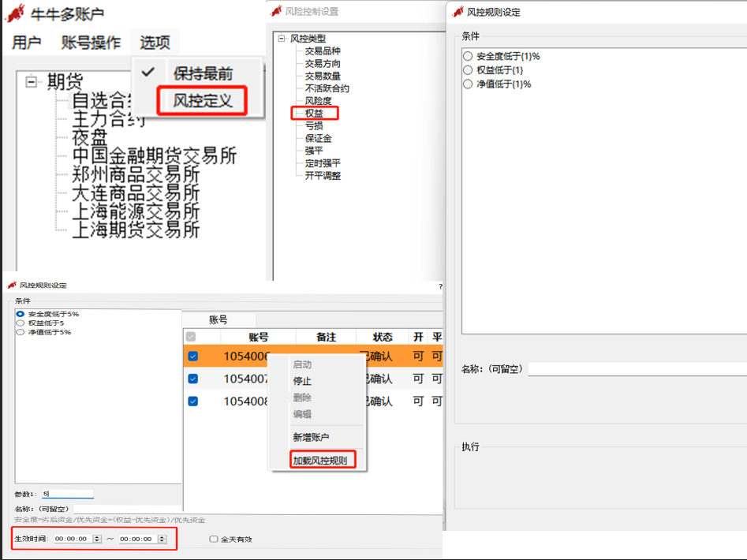The image size is (747, 560).
Task: Select 交易数量 under 风控类型
Action: 323,76
